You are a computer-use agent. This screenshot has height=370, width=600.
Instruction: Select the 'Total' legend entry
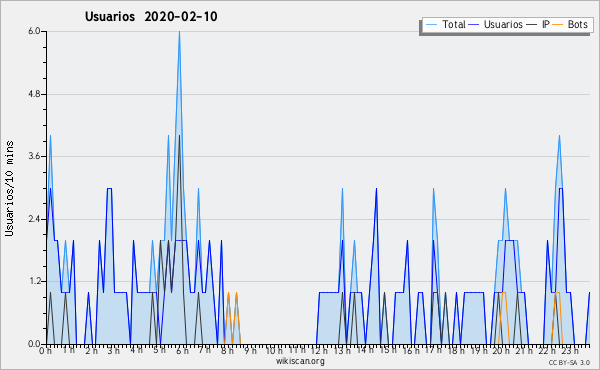(446, 24)
